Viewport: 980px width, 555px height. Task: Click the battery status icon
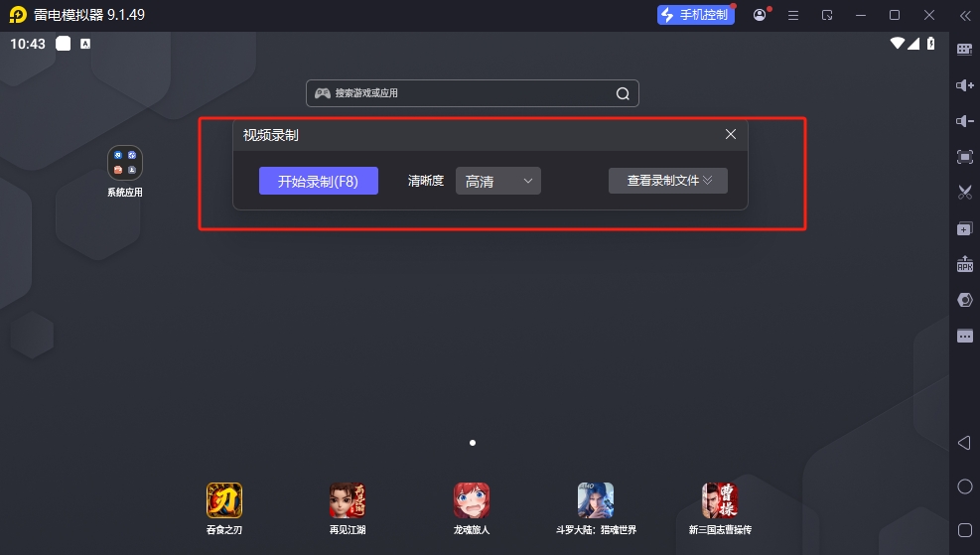[x=930, y=43]
